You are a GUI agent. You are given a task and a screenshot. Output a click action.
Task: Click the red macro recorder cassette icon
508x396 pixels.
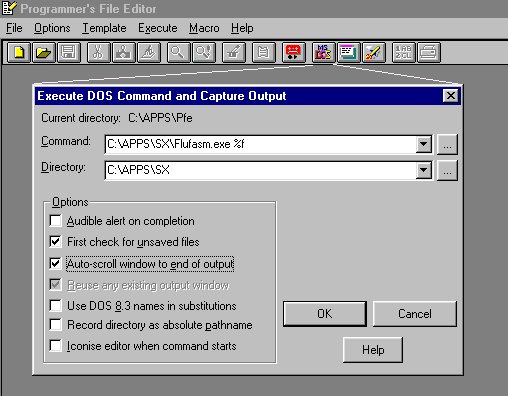(293, 52)
